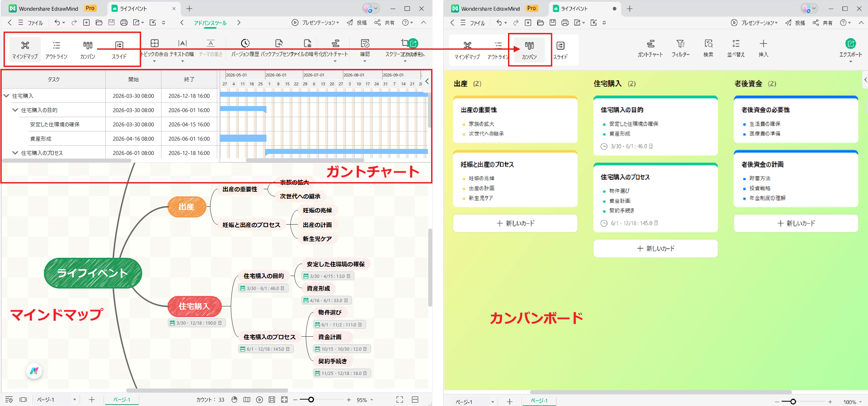Switch to the アドバンスツール tab
Viewport: 868px width, 406px height.
click(210, 22)
